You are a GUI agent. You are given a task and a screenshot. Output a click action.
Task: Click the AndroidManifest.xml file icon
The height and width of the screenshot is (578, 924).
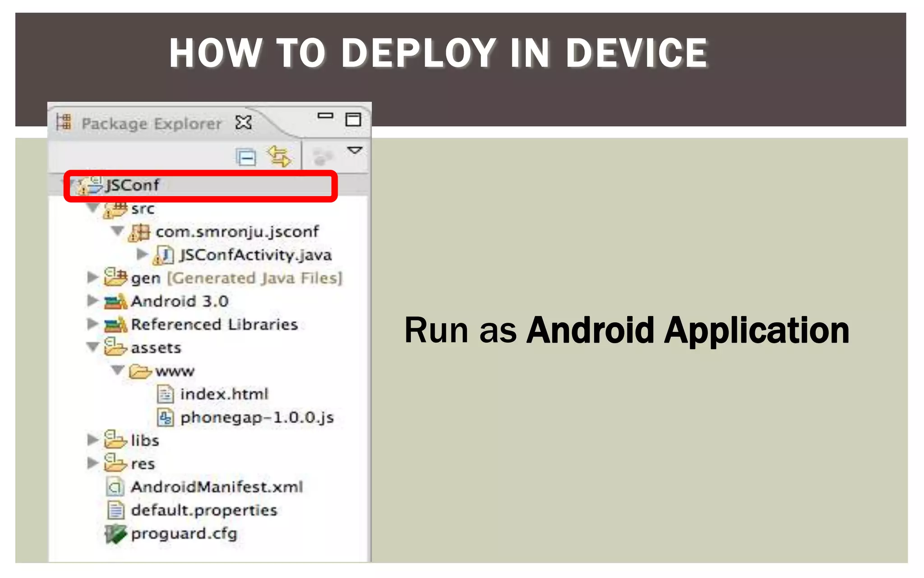tap(115, 487)
